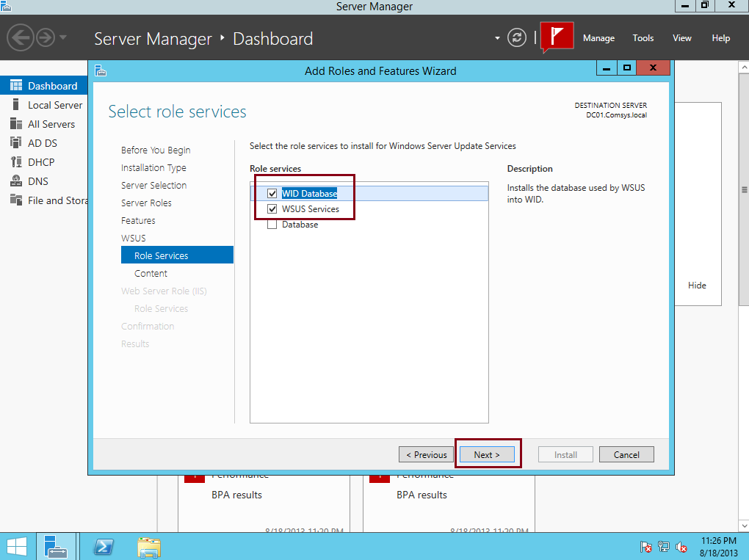Go to Server Roles wizard step
The width and height of the screenshot is (749, 560).
(x=146, y=203)
